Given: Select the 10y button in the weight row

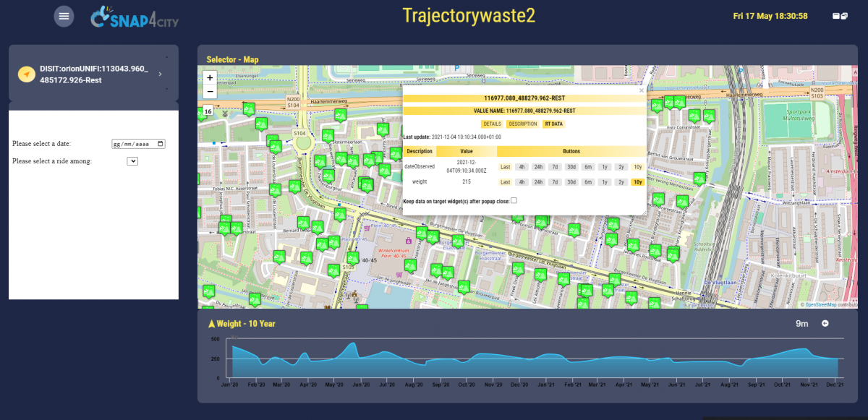Looking at the screenshot, I should coord(637,182).
